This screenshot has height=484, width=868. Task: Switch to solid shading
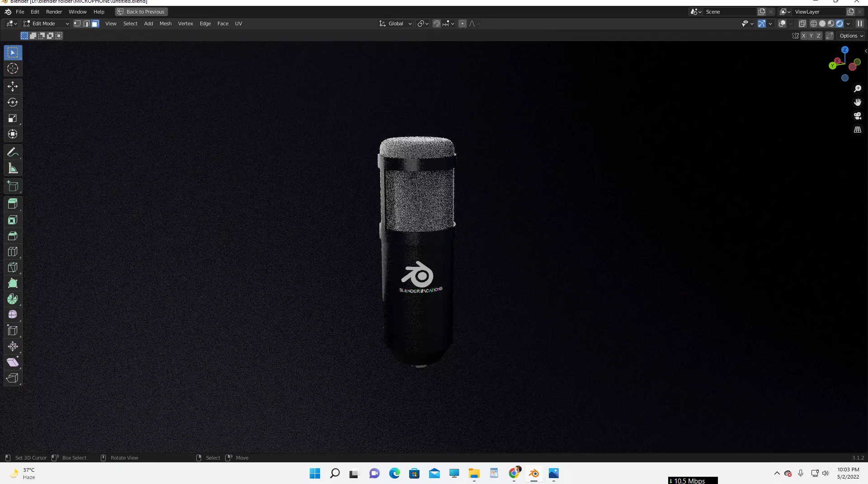pyautogui.click(x=822, y=24)
